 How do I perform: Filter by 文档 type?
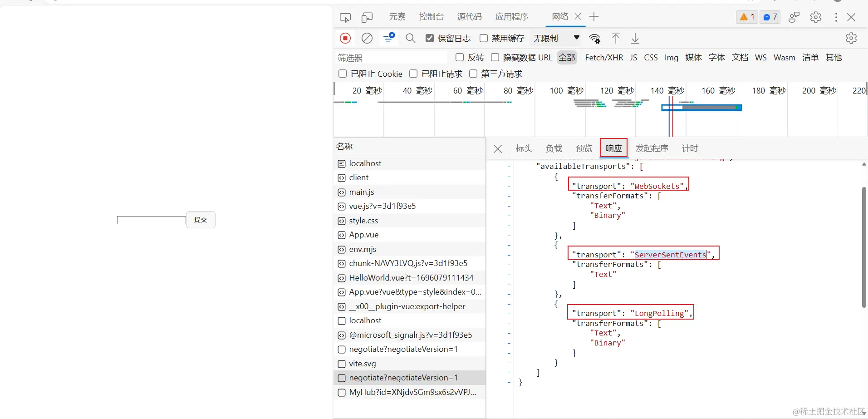740,58
